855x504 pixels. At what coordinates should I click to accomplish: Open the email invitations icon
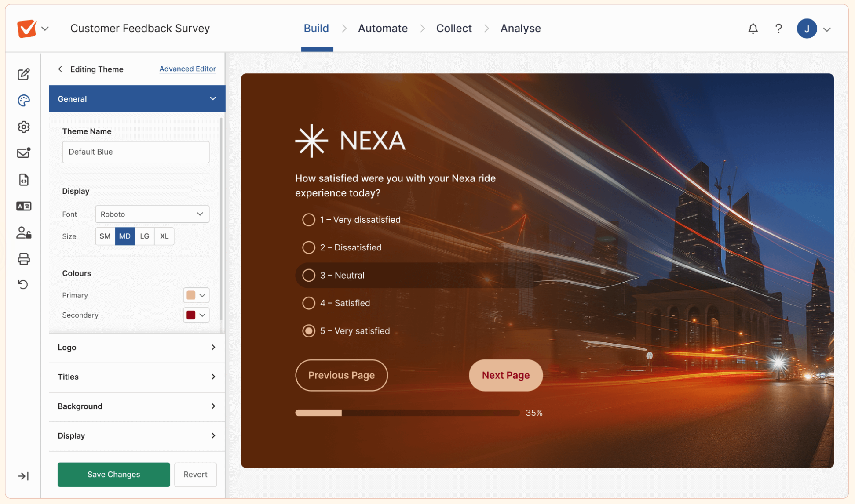(x=24, y=152)
